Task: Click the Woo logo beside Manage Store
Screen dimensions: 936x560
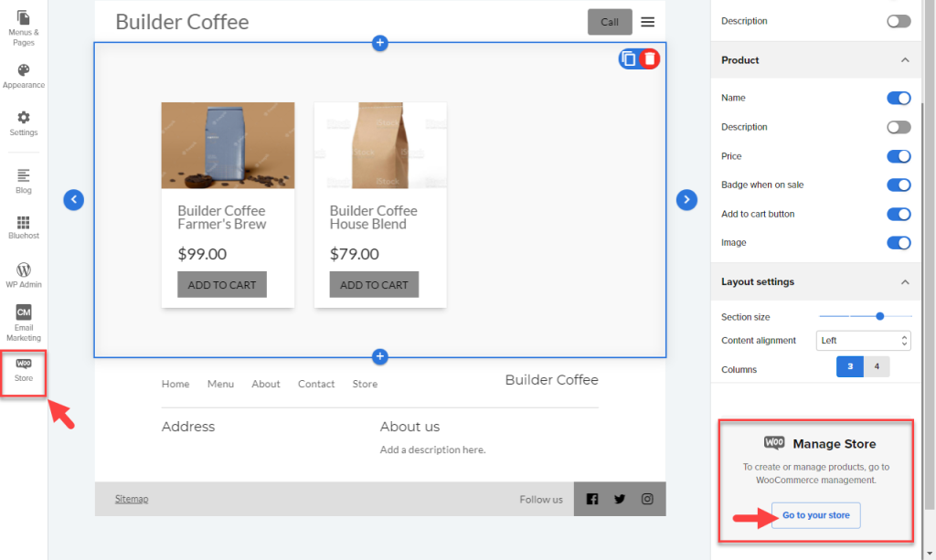Action: pos(774,442)
